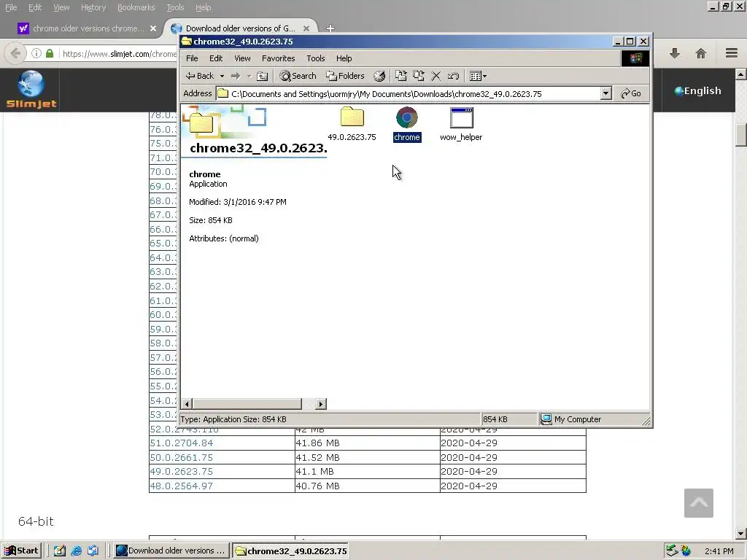This screenshot has height=560, width=747.
Task: Open a new Firefox tab
Action: coord(330,28)
